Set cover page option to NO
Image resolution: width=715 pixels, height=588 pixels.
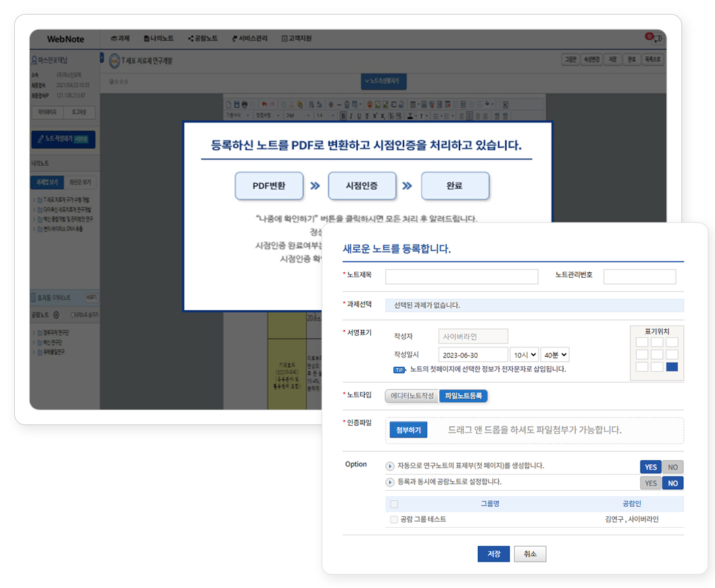(x=673, y=467)
